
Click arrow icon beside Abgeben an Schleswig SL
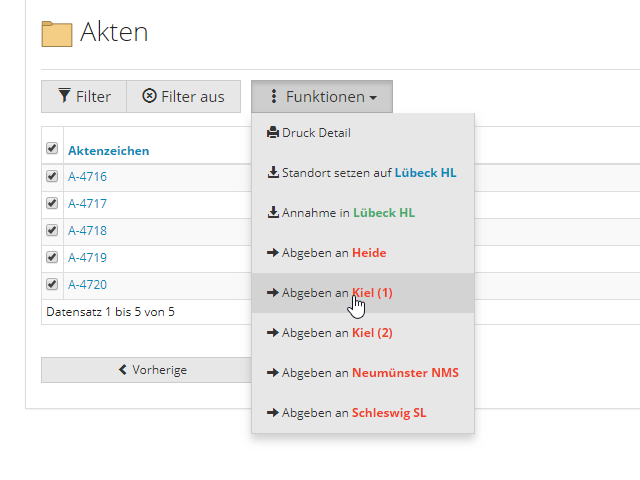[273, 413]
